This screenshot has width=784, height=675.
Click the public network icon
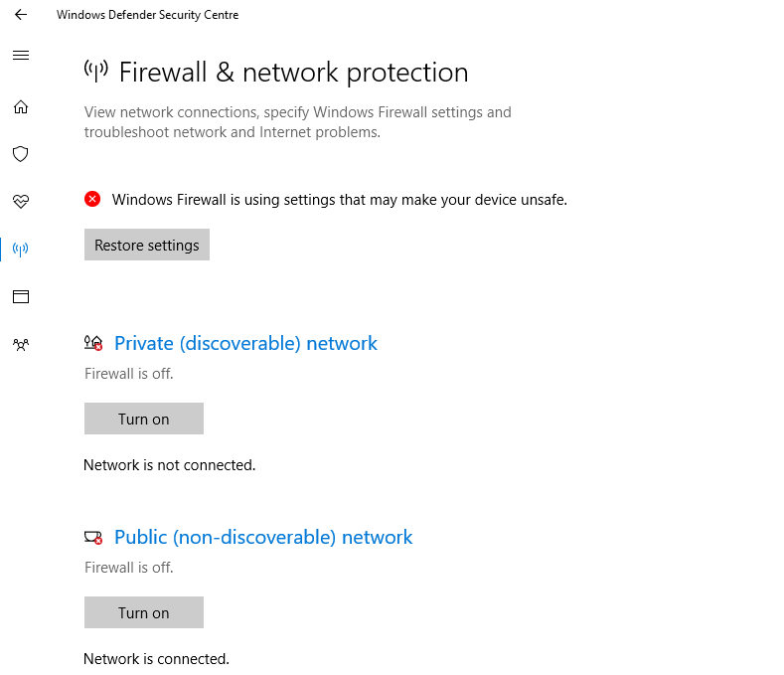[93, 537]
